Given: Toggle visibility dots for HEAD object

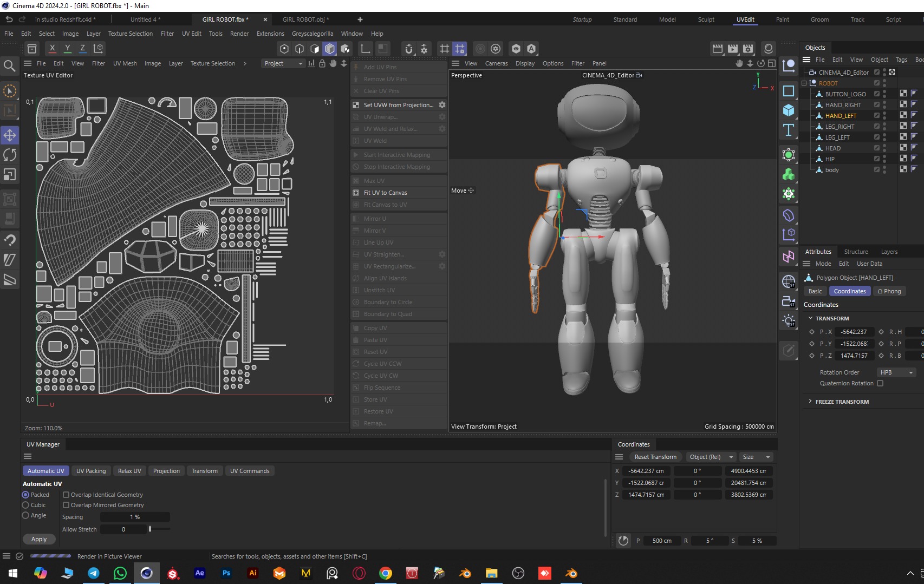Looking at the screenshot, I should point(884,148).
